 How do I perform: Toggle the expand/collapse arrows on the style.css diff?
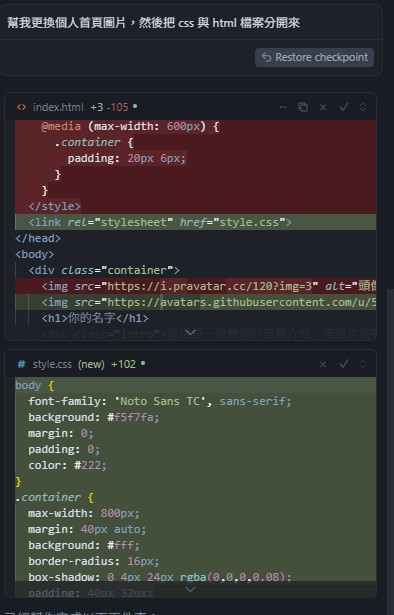(363, 364)
